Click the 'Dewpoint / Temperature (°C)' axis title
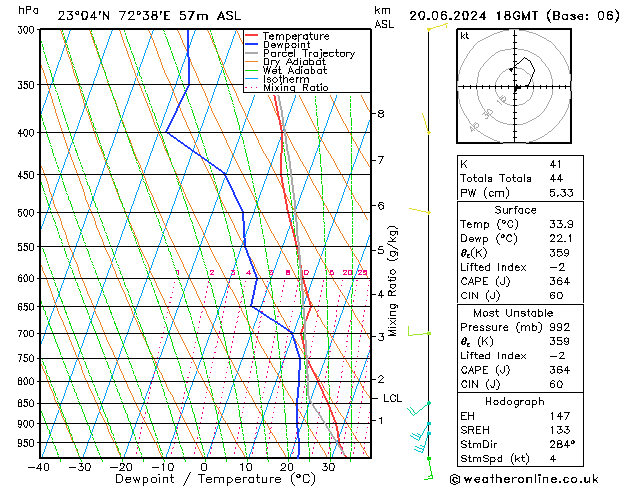 click(215, 479)
